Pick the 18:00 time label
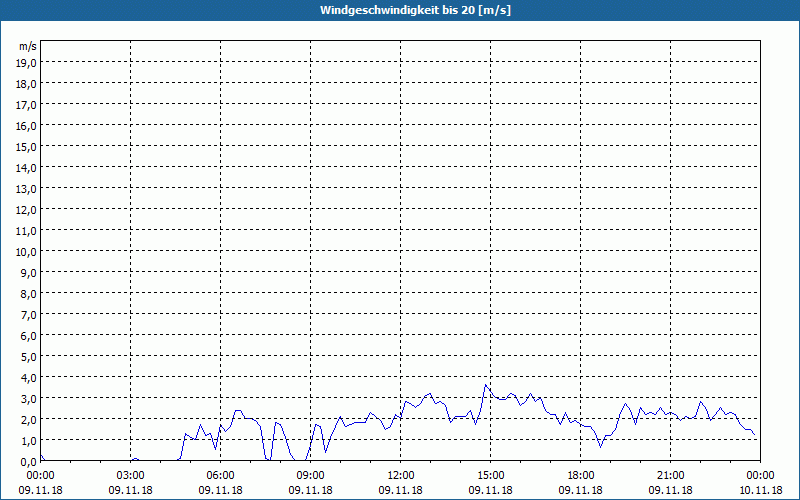 (x=581, y=476)
